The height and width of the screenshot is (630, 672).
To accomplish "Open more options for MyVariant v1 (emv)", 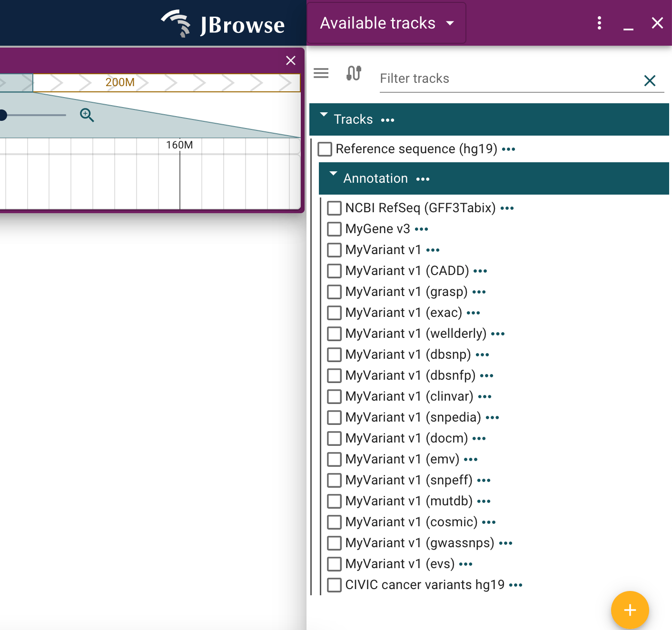I will (x=470, y=460).
